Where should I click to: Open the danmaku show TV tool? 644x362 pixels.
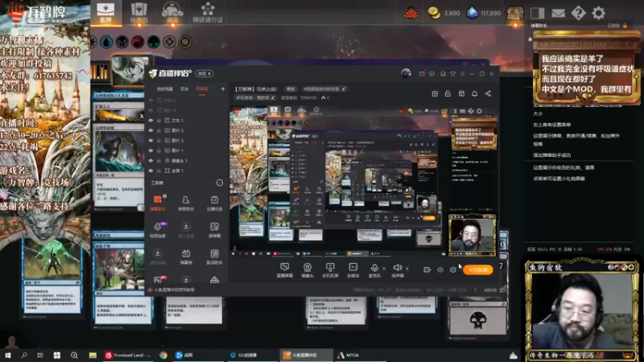pos(186,256)
